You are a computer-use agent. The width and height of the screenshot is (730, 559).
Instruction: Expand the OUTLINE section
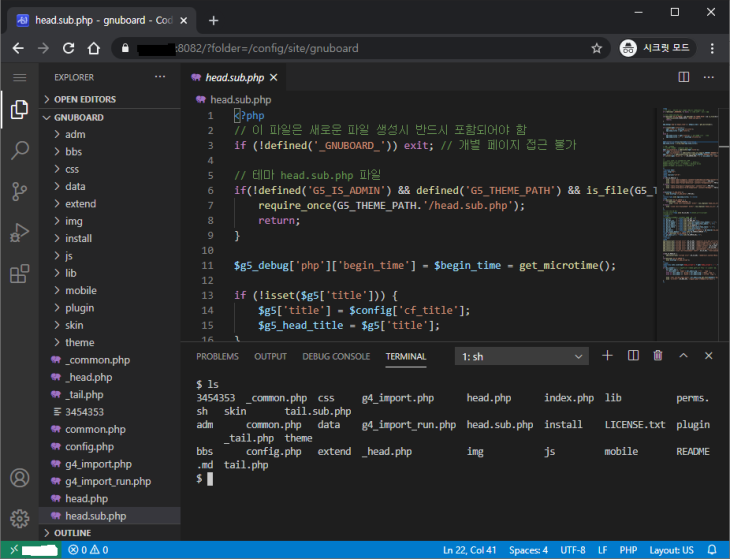pos(72,533)
